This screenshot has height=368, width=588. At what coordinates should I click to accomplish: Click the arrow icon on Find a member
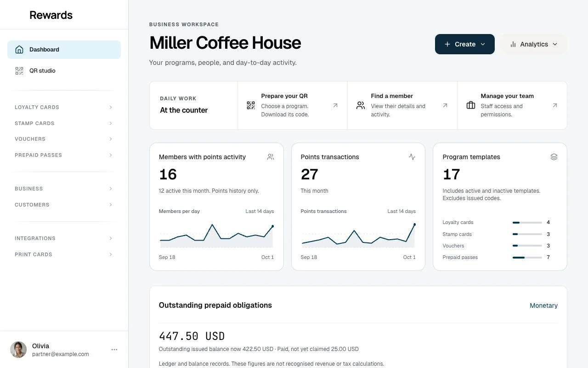[x=445, y=105]
